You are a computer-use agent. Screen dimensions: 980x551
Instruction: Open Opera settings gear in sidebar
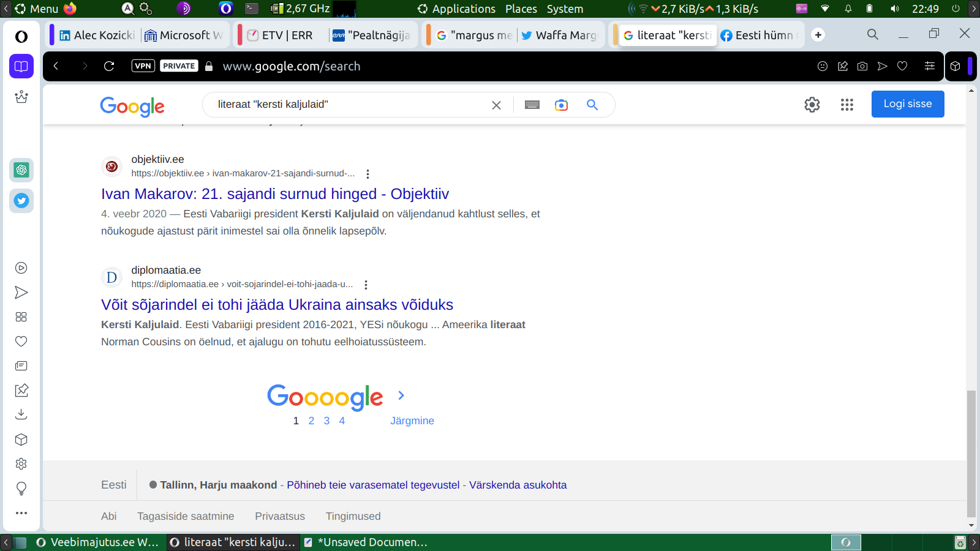[x=21, y=464]
